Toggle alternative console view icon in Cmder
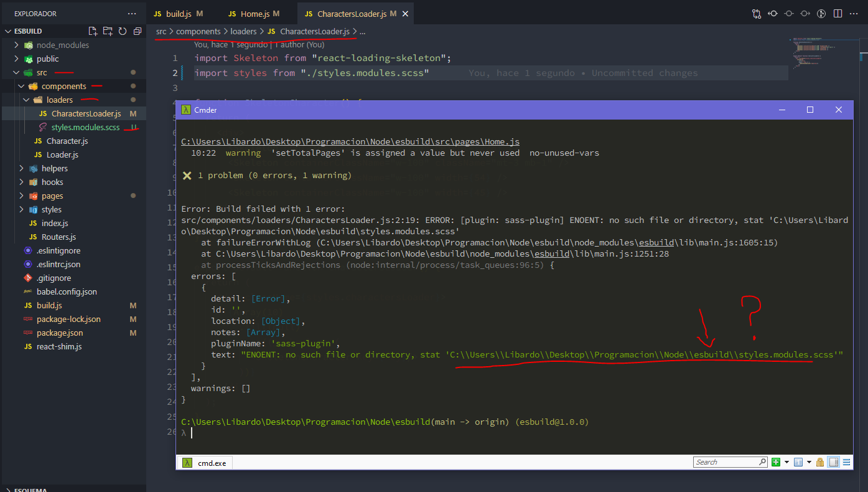The height and width of the screenshot is (492, 868). [x=833, y=462]
